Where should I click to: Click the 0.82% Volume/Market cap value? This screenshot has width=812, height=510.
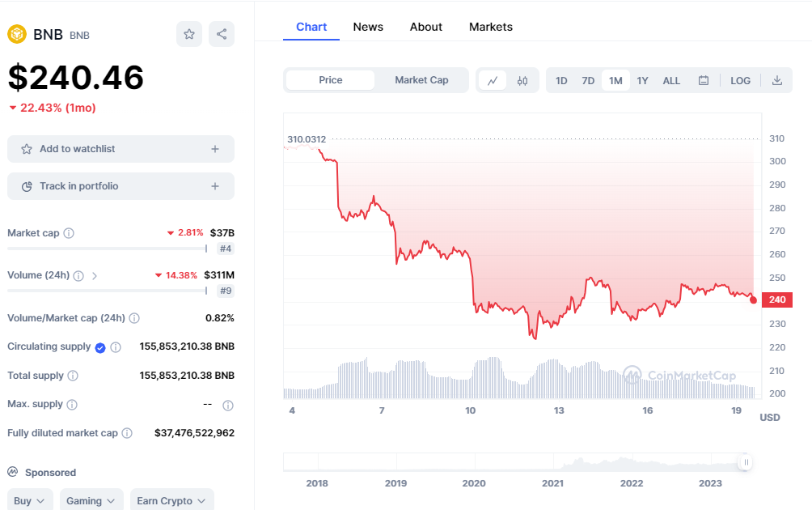[x=219, y=318]
